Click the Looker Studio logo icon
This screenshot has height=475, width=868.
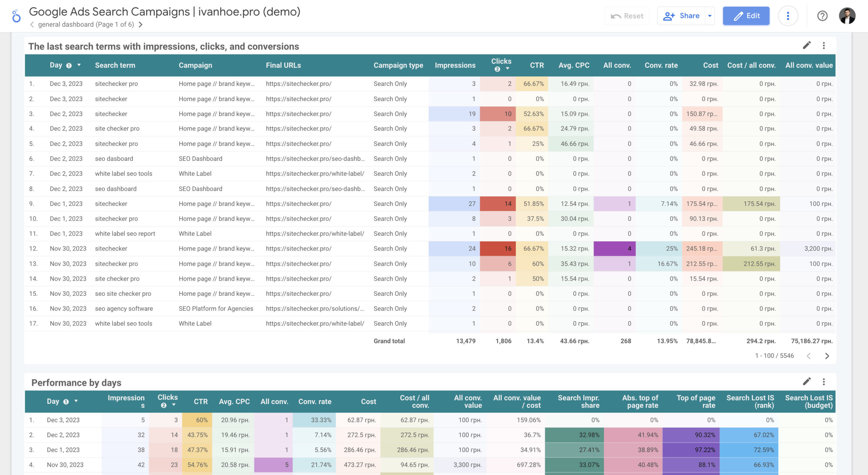click(16, 16)
